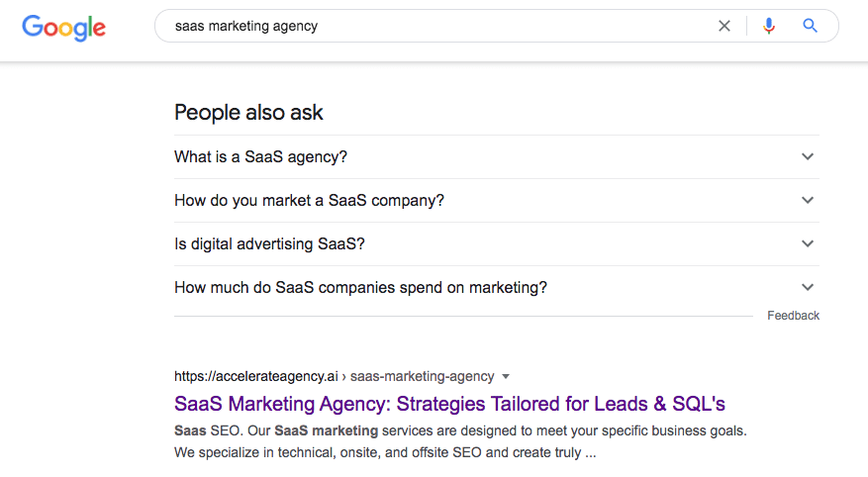
Task: Expand chevron beside the SaaS marketing spend question
Action: click(x=808, y=287)
